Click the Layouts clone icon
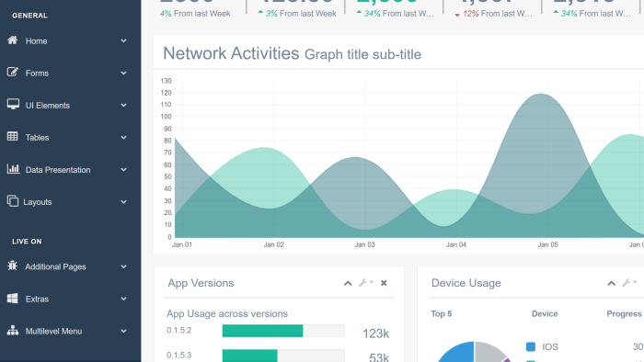The image size is (644, 362). tap(13, 201)
